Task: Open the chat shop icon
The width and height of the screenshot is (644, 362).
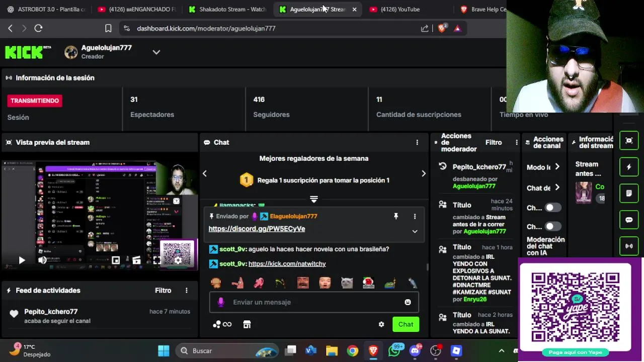Action: coord(247,324)
